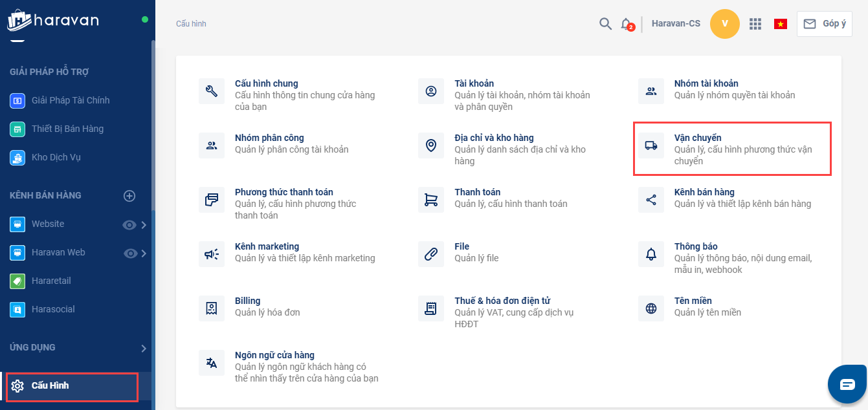This screenshot has height=410, width=868.
Task: Toggle the Website eye visibility icon
Action: pos(129,225)
